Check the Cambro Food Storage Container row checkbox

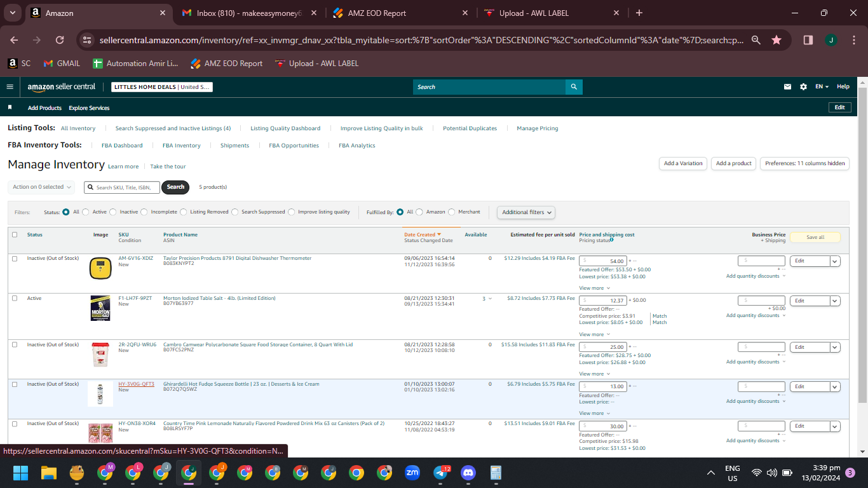click(x=15, y=344)
